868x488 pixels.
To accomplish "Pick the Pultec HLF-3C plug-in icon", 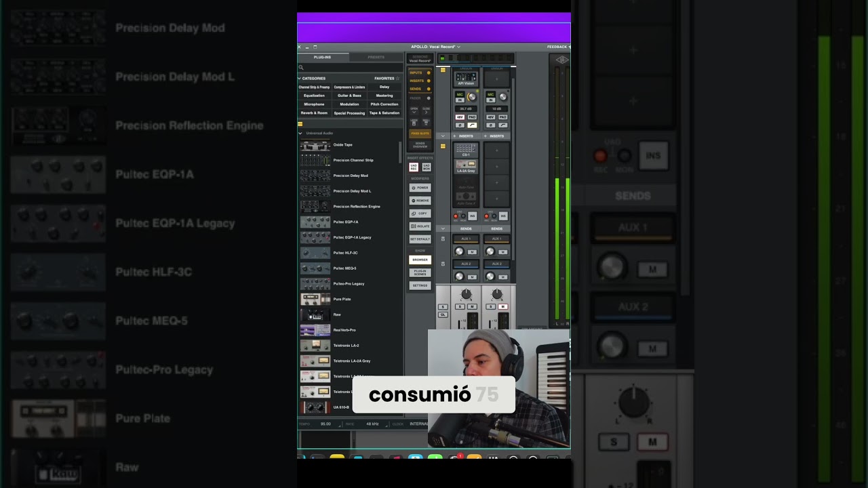I will [315, 253].
